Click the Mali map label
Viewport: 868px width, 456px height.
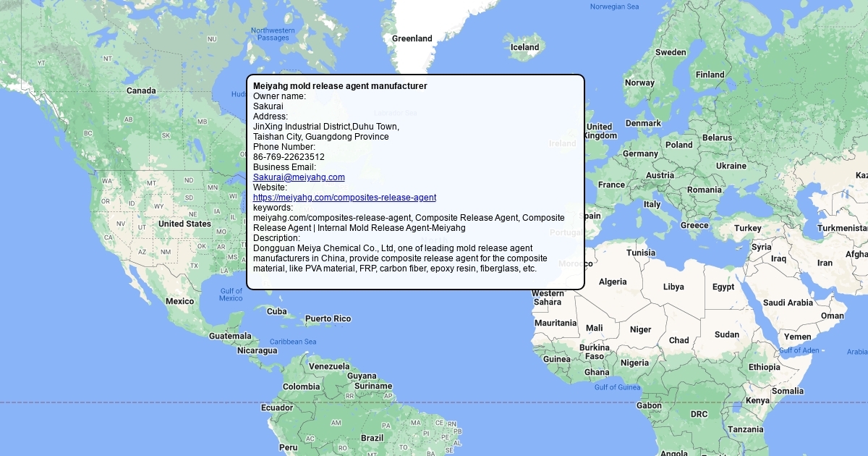pyautogui.click(x=594, y=328)
